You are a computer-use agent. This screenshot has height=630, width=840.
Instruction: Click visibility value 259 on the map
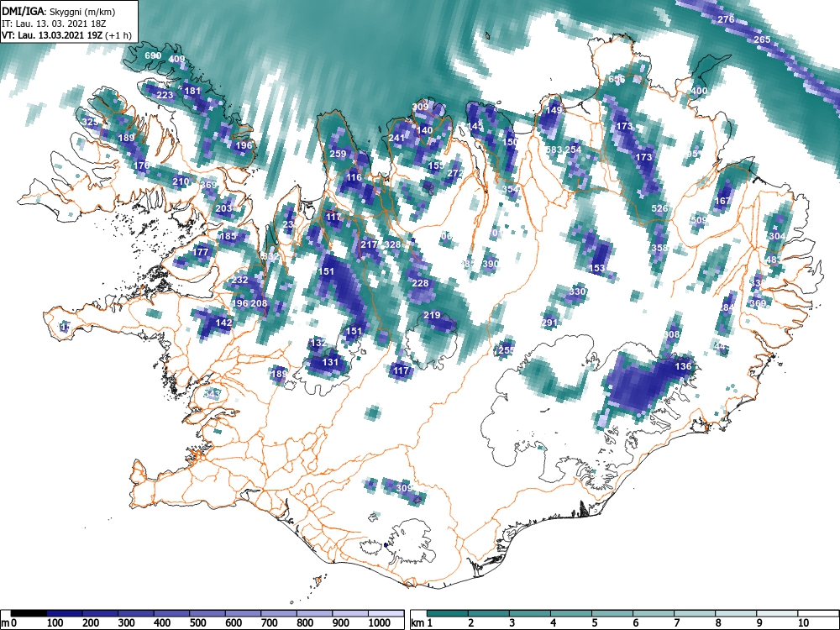tap(338, 154)
